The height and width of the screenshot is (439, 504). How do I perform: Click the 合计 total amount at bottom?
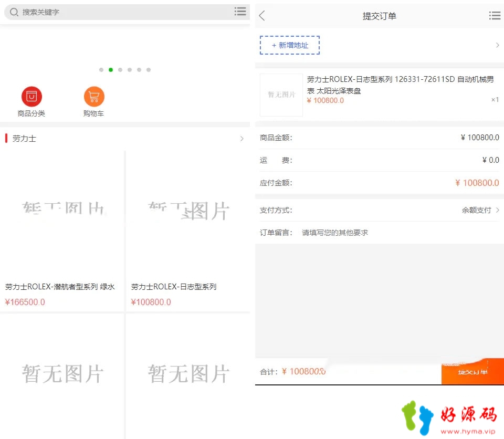[x=303, y=371]
